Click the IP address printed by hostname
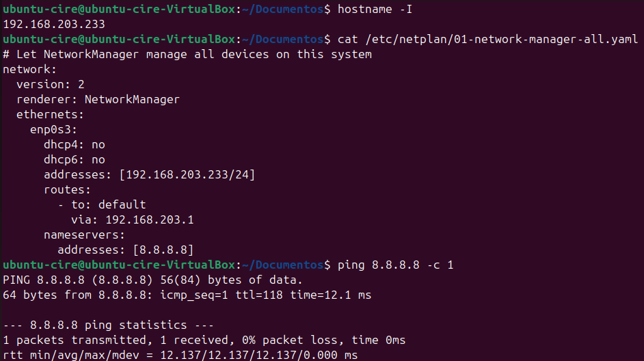Image resolution: width=644 pixels, height=361 pixels. click(x=54, y=24)
